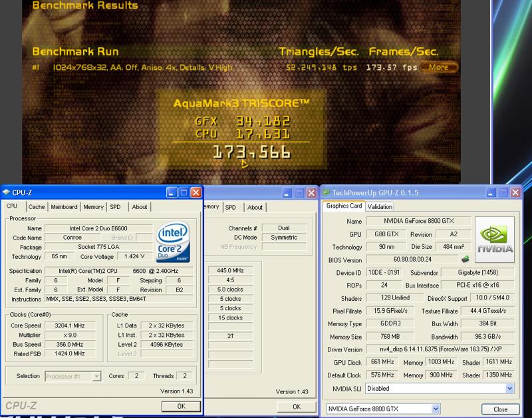Click the Rated FSB value 1424.0 MHz
532x418 pixels.
pos(70,353)
